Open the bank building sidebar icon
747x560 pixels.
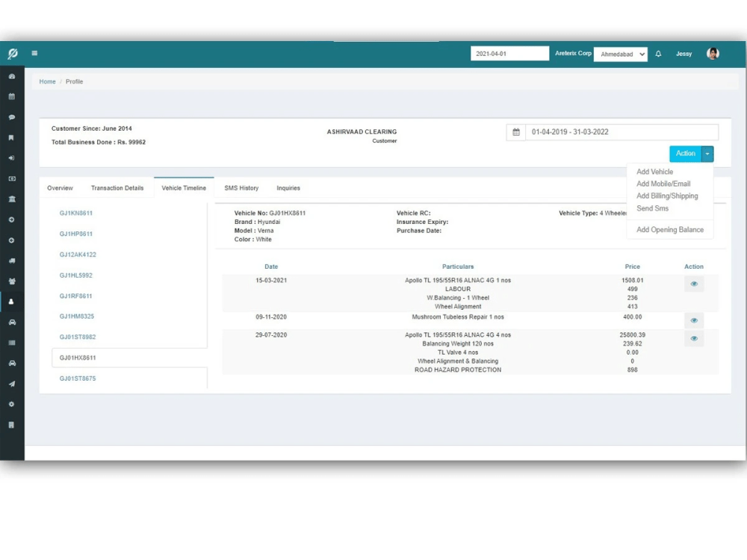(x=12, y=199)
